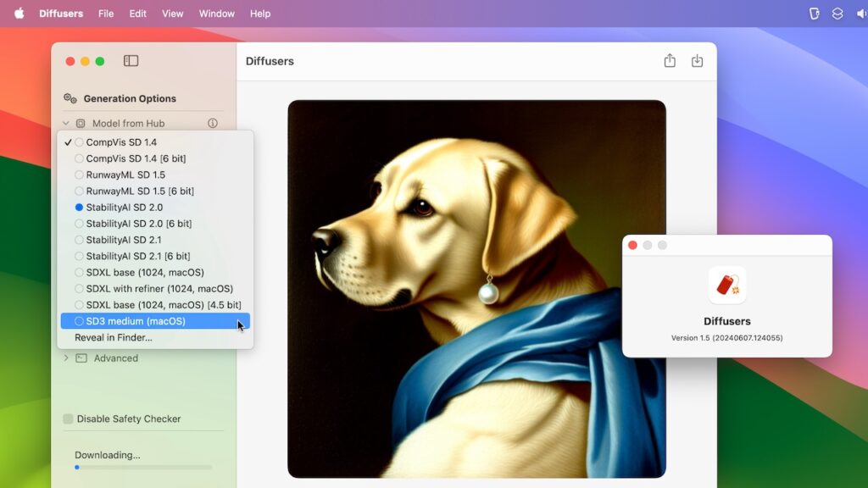Screen dimensions: 868x488
Task: Click the Generation Options gears icon
Action: pos(70,98)
